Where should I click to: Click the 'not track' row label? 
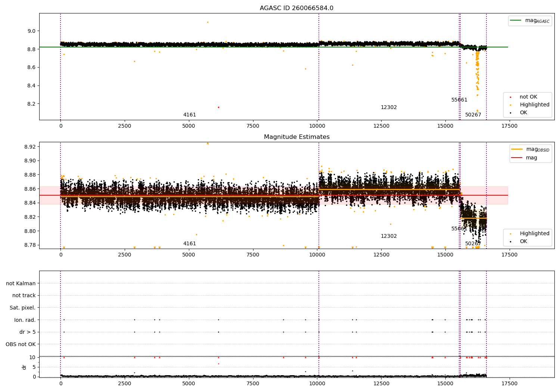pyautogui.click(x=24, y=296)
